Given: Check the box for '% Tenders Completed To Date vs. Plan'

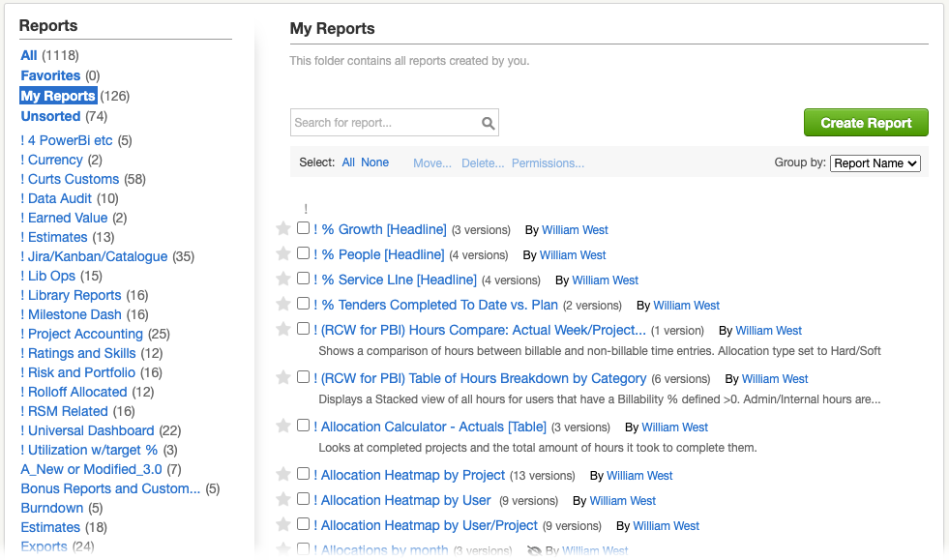Looking at the screenshot, I should (304, 305).
